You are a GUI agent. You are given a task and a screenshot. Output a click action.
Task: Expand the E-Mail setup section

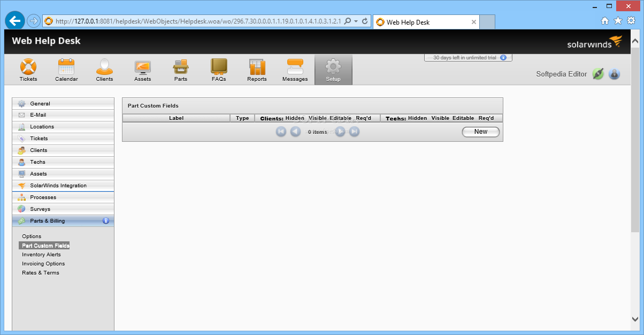click(63, 115)
